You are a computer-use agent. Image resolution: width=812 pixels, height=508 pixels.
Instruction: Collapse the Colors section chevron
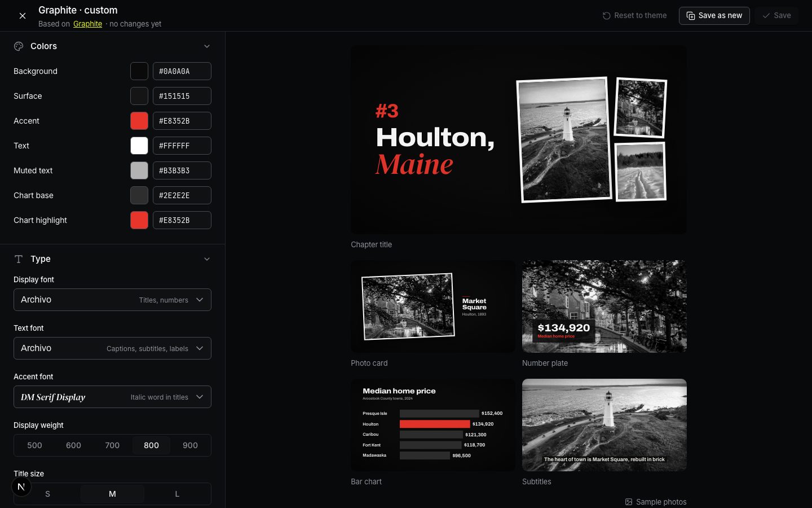coord(207,46)
